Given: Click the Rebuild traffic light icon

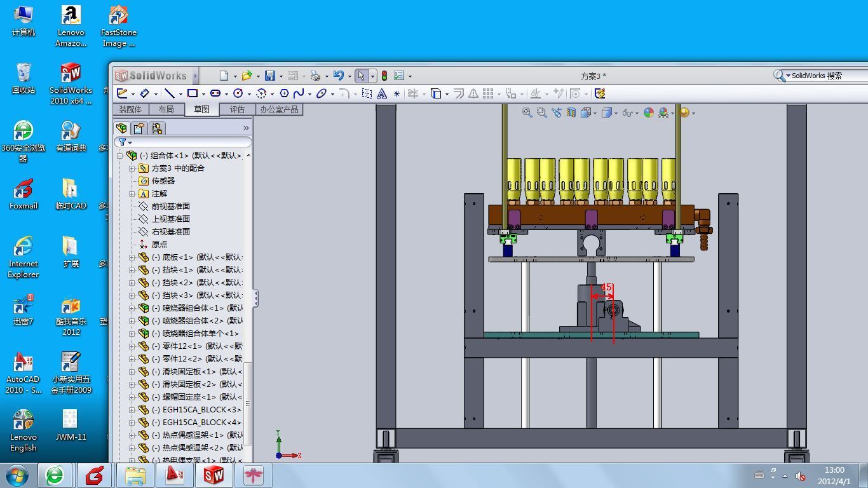Looking at the screenshot, I should (x=384, y=76).
